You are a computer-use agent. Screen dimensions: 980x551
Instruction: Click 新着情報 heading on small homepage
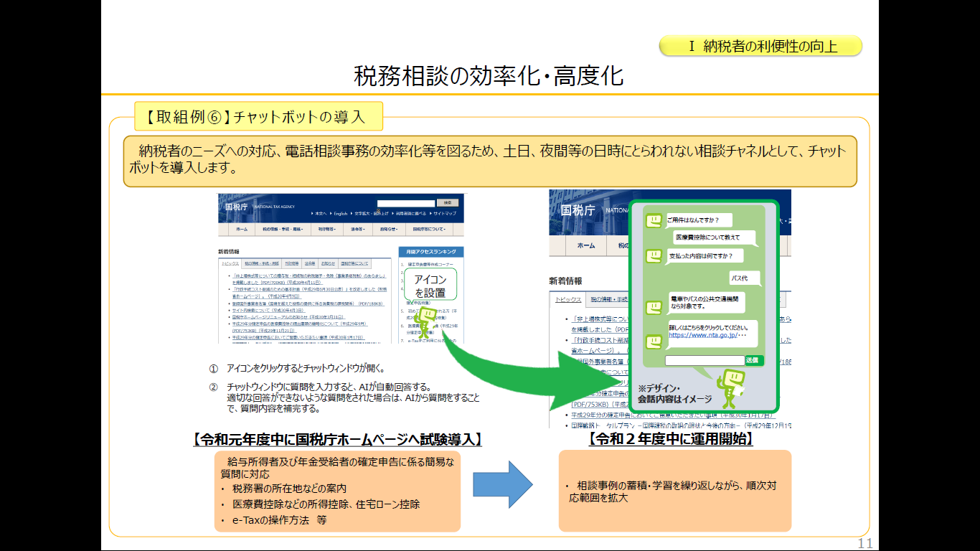(x=229, y=252)
